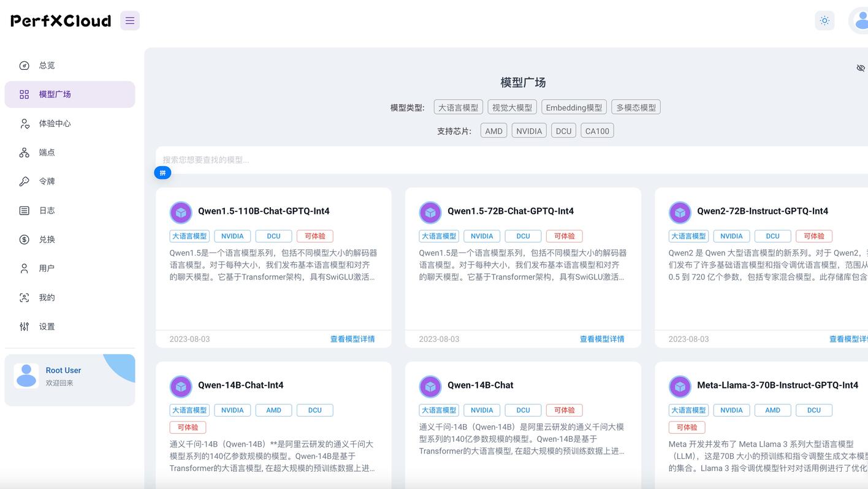
Task: View details of Qwen1.5-72B-Chat-GPTQ-Int4
Action: [x=602, y=339]
